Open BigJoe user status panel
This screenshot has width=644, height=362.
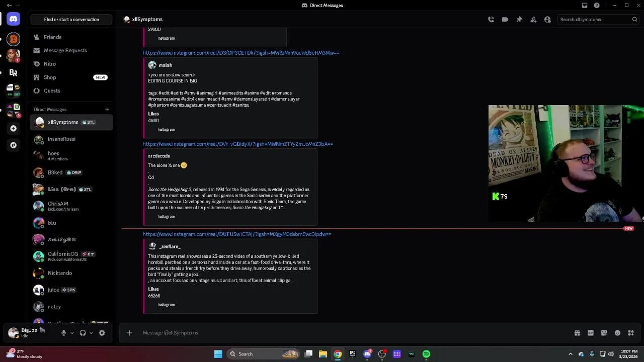click(x=30, y=332)
